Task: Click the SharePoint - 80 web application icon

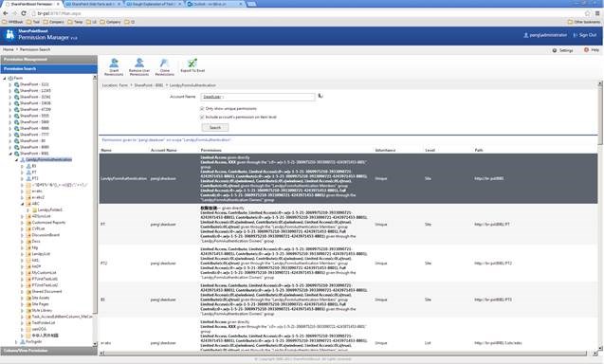Action: pos(16,141)
